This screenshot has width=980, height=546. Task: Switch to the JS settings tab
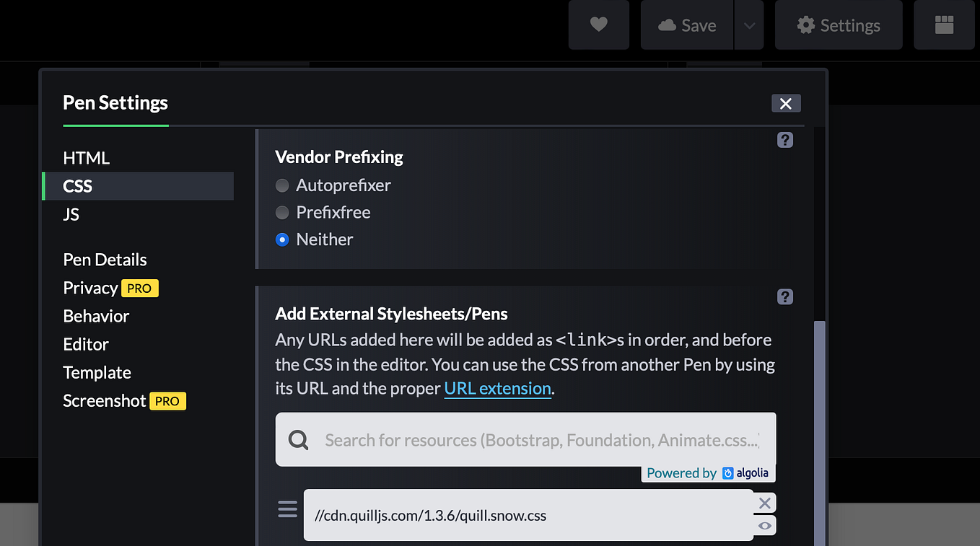[71, 213]
